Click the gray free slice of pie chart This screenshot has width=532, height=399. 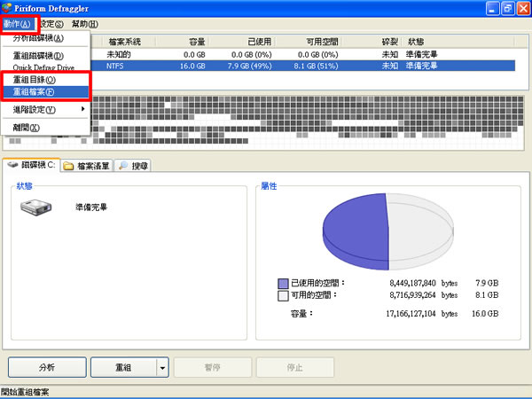[x=420, y=229]
